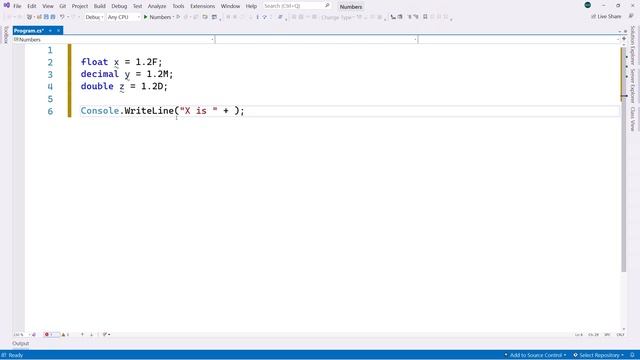Viewport: 640px width, 360px height.
Task: Click the decimal keyword on line 3
Action: point(100,74)
